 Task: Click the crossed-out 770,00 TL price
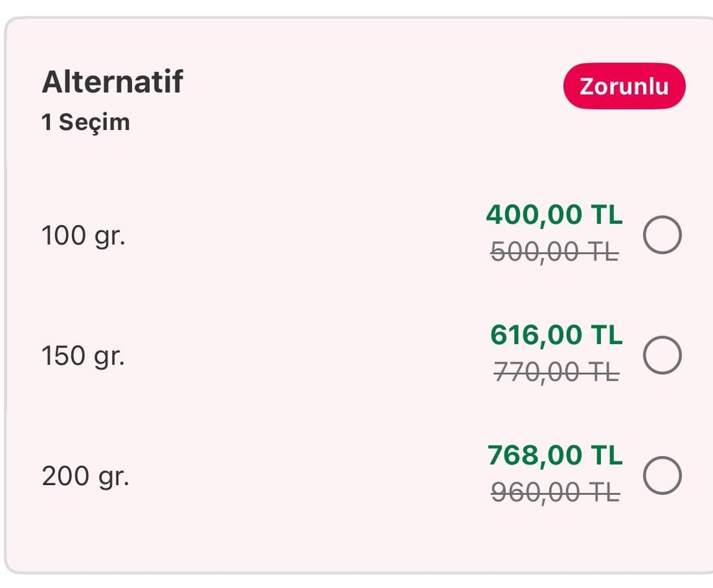pos(557,372)
